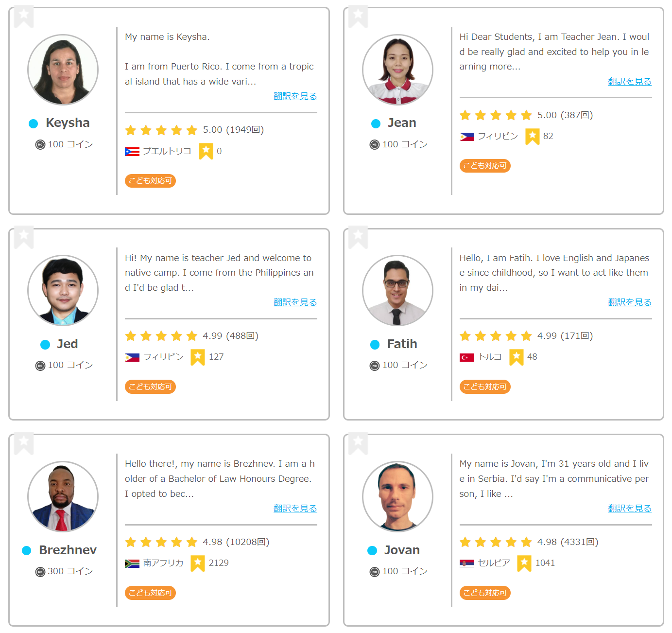Click Jed's five-star rating

(x=161, y=336)
